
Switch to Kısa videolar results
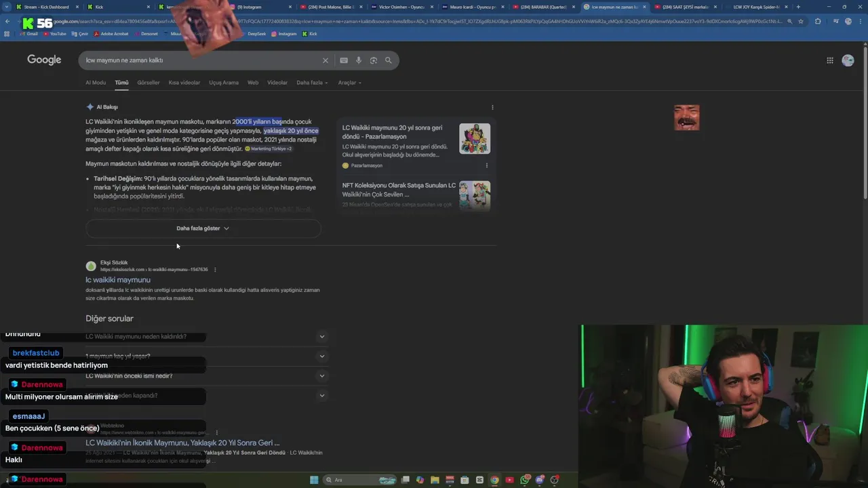coord(184,83)
